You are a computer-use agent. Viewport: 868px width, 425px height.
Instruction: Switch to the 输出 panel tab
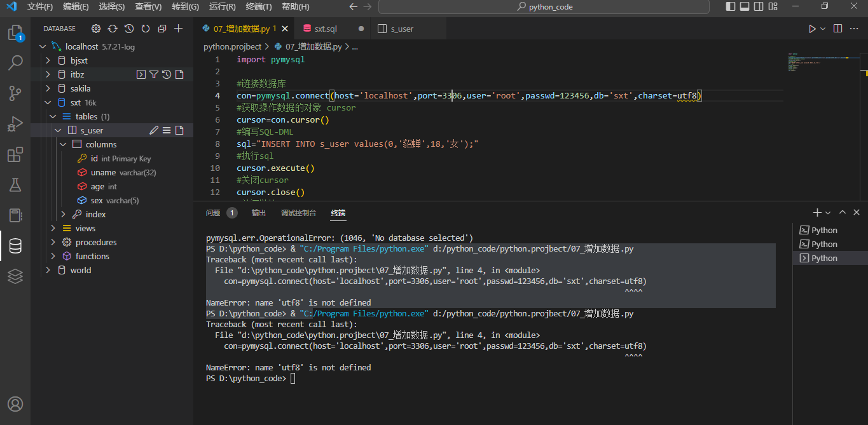click(x=258, y=213)
